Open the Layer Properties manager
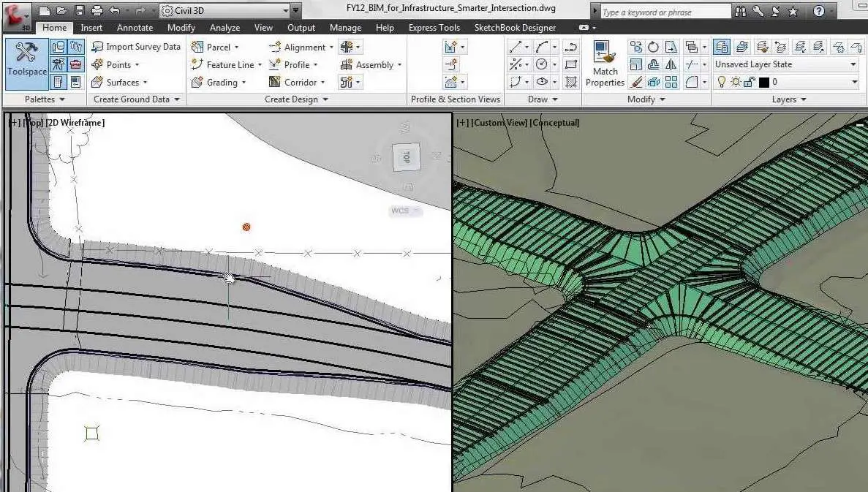 click(721, 48)
